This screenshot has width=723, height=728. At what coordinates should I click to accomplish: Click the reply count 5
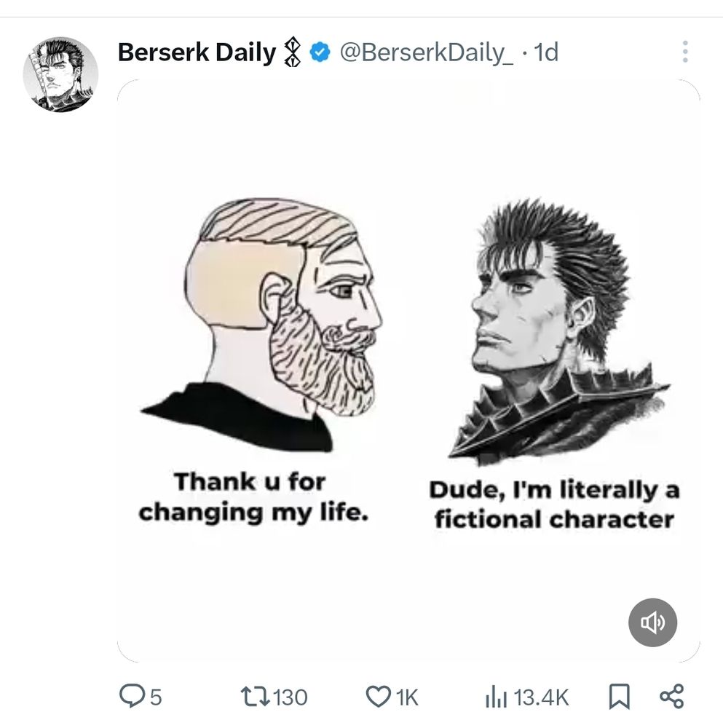click(x=155, y=697)
